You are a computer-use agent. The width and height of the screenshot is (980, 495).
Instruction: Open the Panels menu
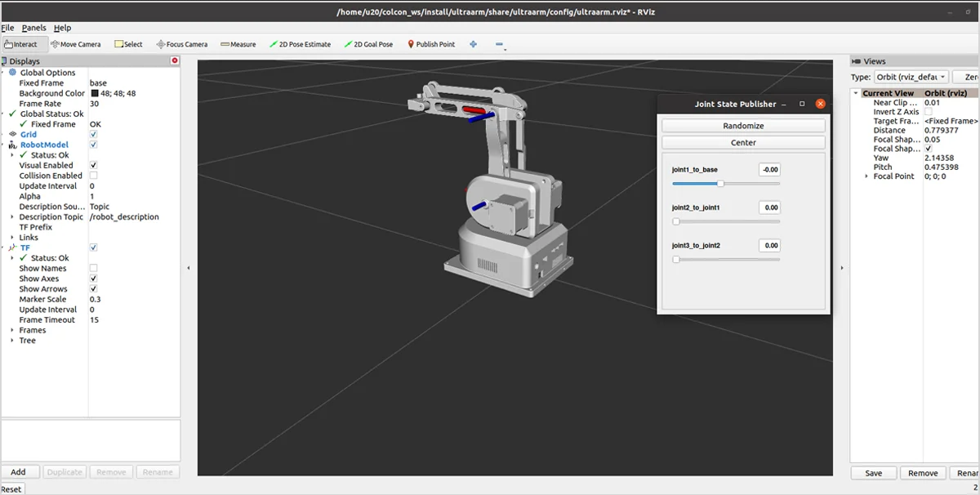click(x=33, y=28)
